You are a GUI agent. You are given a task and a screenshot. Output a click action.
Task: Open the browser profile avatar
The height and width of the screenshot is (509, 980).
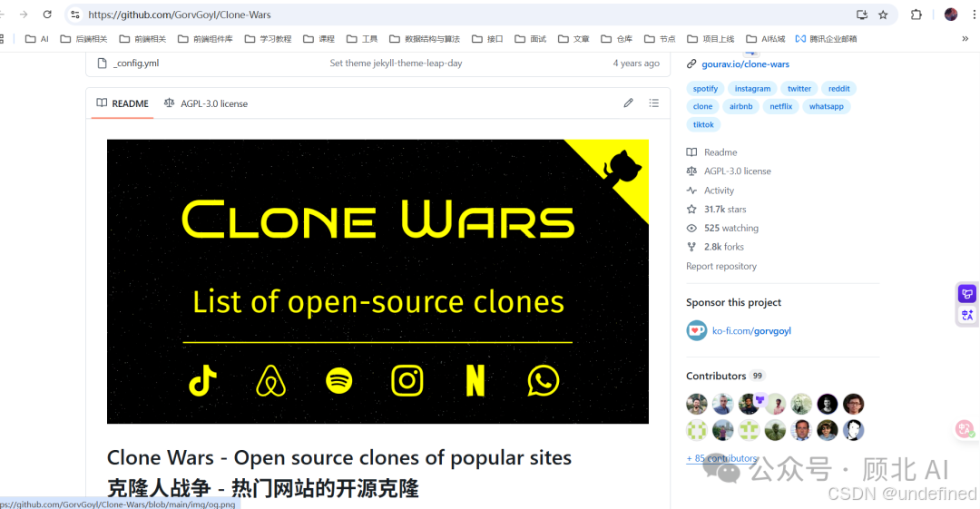[951, 15]
